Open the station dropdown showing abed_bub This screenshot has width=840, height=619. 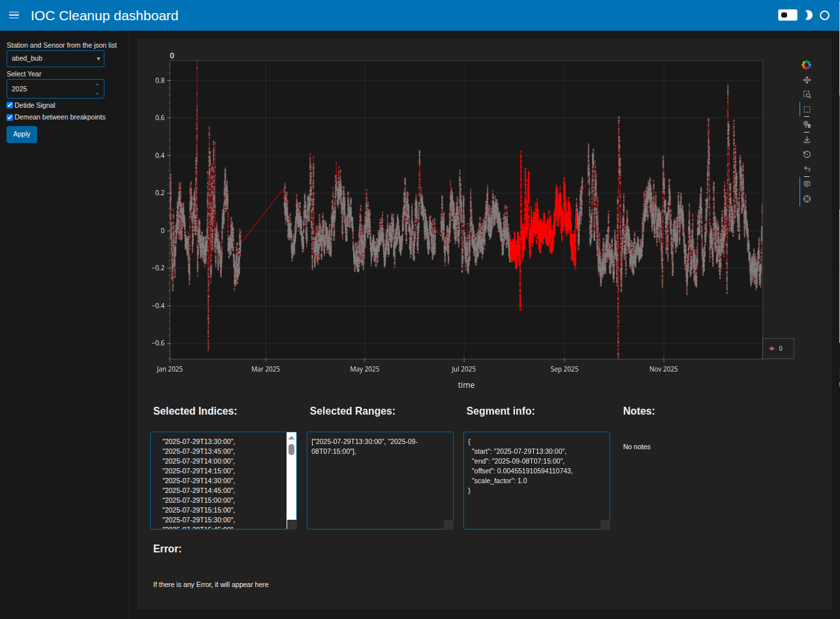point(55,59)
